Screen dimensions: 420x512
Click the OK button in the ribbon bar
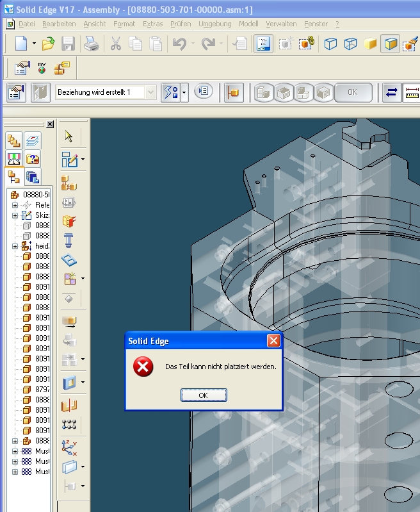[x=353, y=92]
